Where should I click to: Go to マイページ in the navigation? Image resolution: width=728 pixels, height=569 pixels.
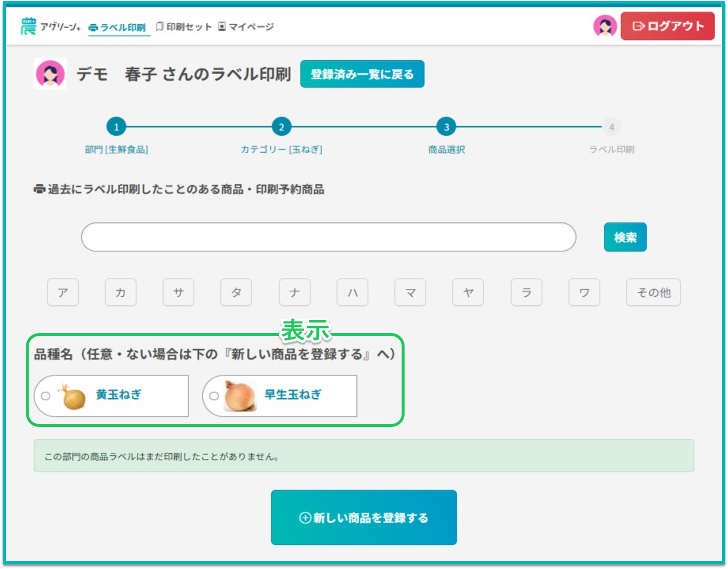(x=246, y=27)
